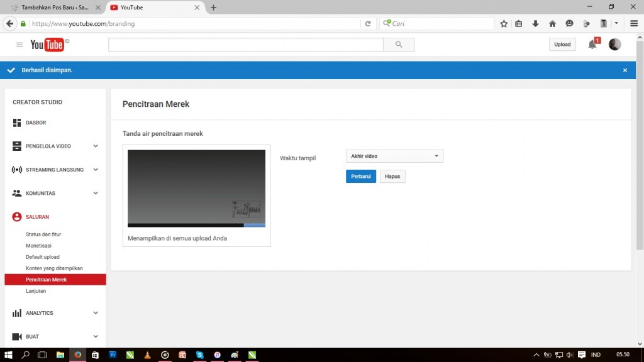Bookmark this page with star icon
The height and width of the screenshot is (362, 644).
[x=504, y=24]
